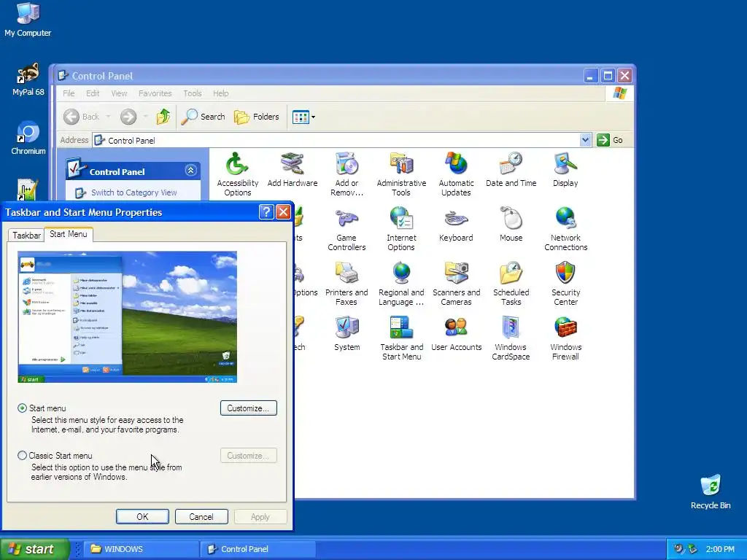
Task: Click Customize for Start menu
Action: (x=248, y=408)
